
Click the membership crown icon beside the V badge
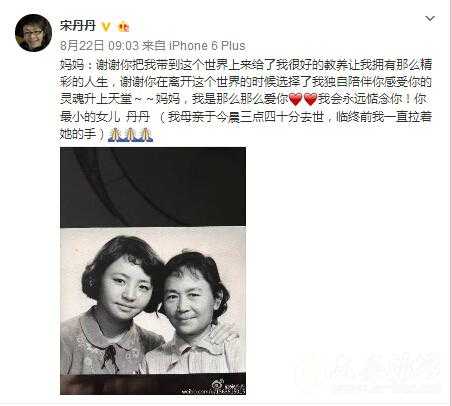[x=124, y=26]
